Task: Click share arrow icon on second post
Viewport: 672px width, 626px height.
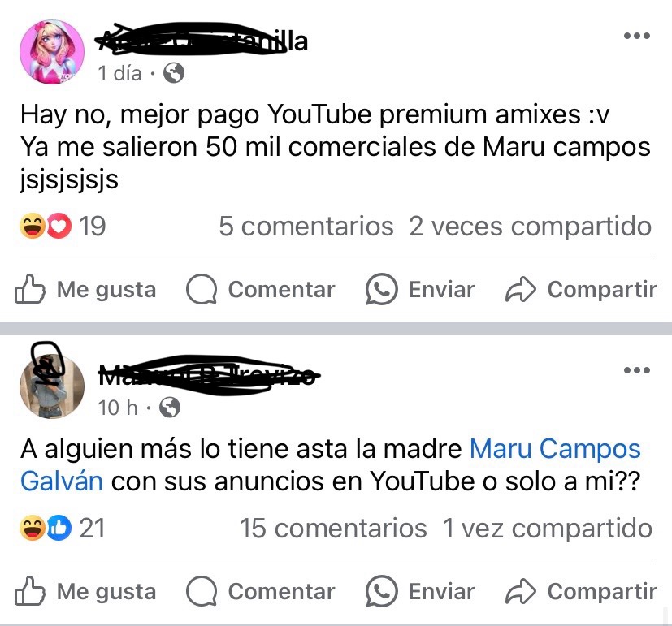Action: [x=521, y=591]
